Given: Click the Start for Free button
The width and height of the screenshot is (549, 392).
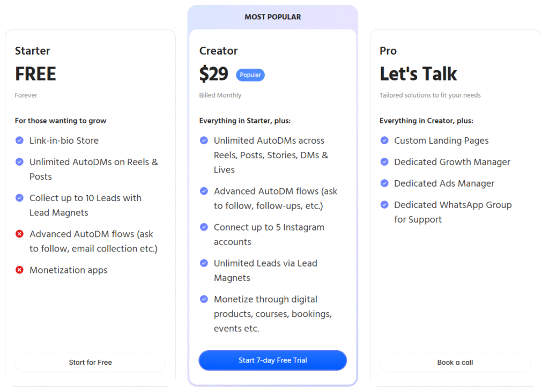Looking at the screenshot, I should (x=90, y=363).
